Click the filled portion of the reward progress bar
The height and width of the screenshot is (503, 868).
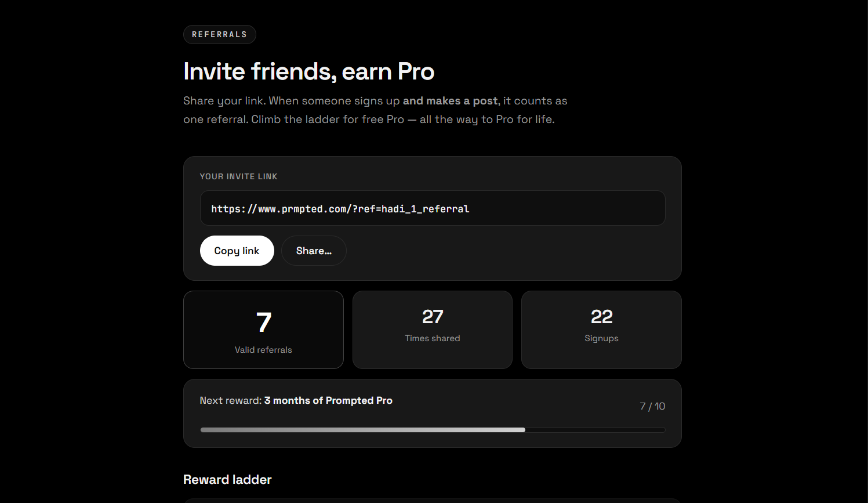(362, 430)
